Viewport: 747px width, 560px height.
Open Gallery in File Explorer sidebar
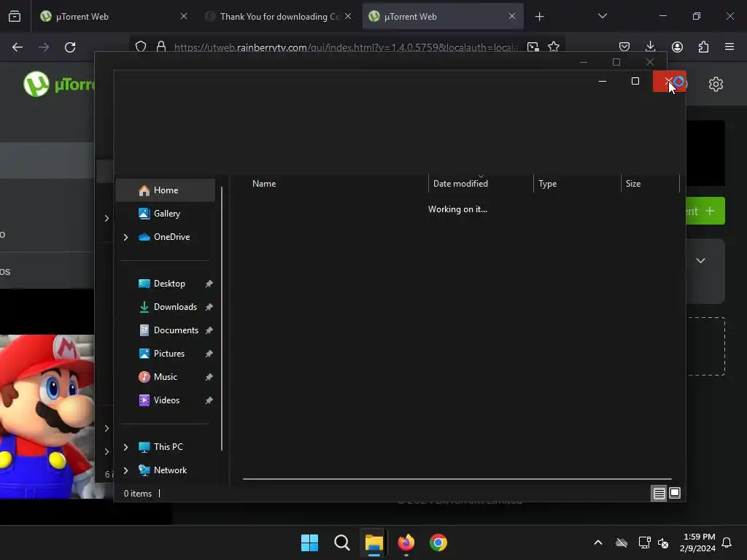click(x=166, y=214)
